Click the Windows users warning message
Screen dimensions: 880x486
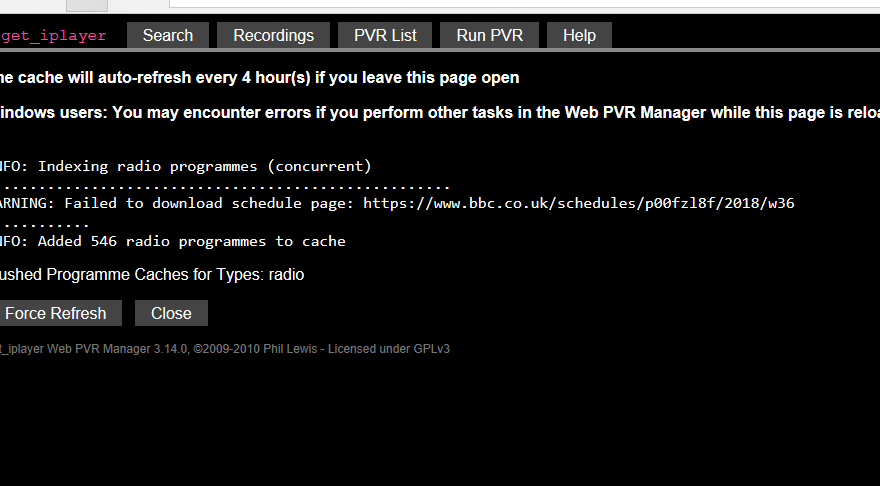438,113
